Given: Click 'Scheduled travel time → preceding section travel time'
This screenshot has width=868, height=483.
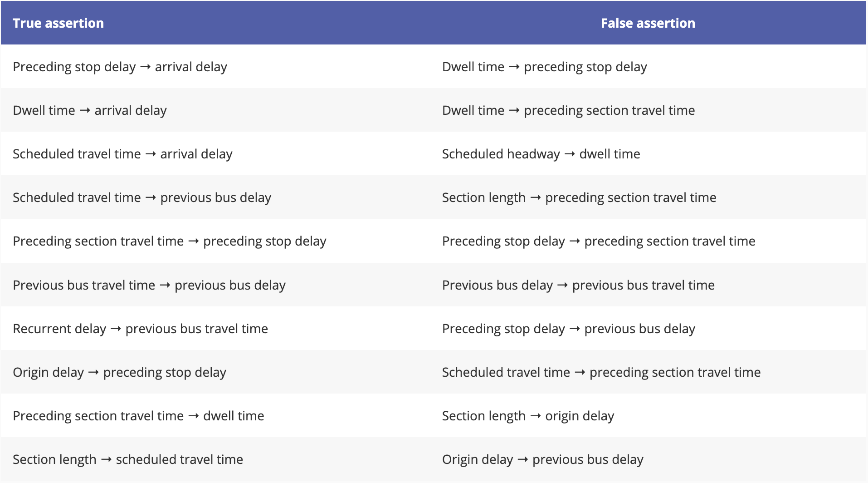Looking at the screenshot, I should point(601,372).
